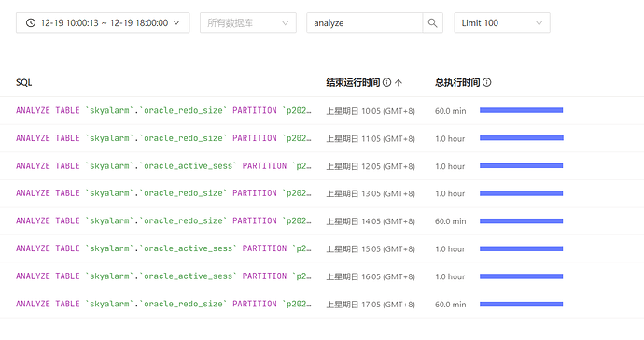Screen dimensions: 644x340
Task: Click end time 上星期日 11:05 (GMT+8)
Action: point(371,139)
